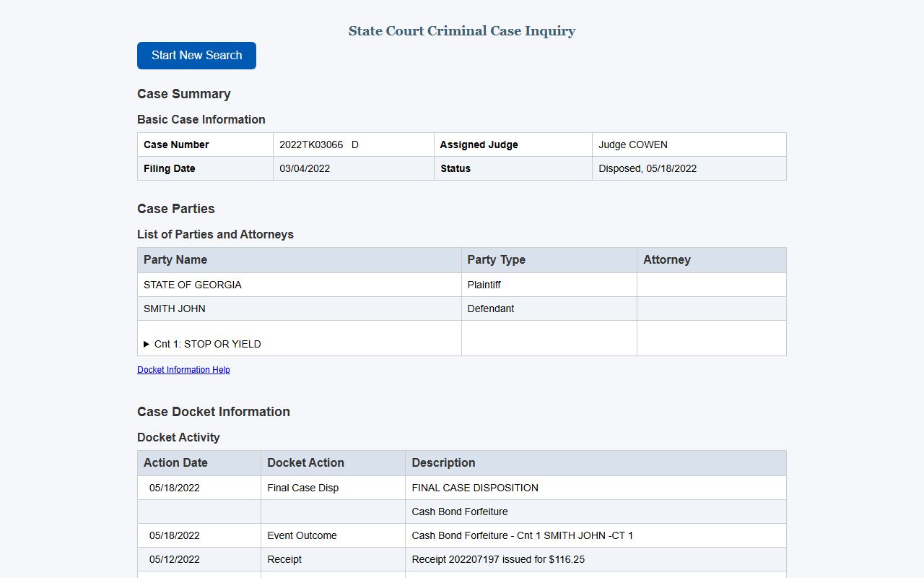The width and height of the screenshot is (924, 578).
Task: Select the Disposed, 05/18/2022 status value
Action: [648, 168]
